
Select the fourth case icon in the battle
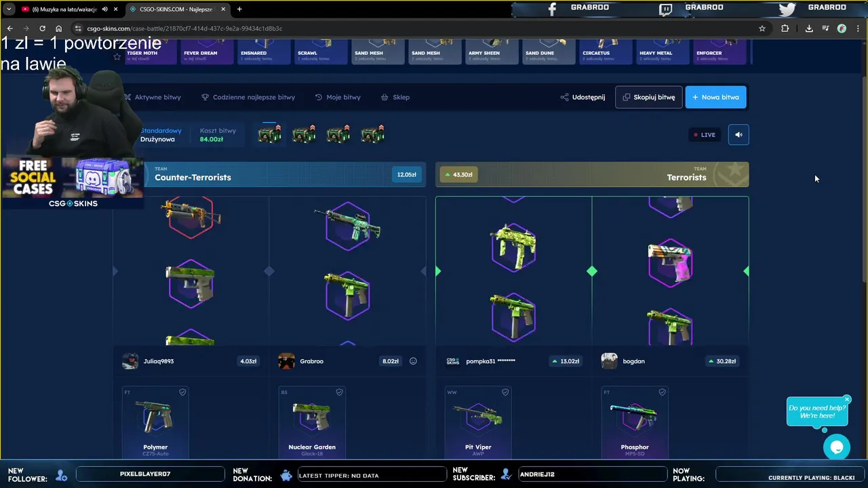[x=372, y=134]
